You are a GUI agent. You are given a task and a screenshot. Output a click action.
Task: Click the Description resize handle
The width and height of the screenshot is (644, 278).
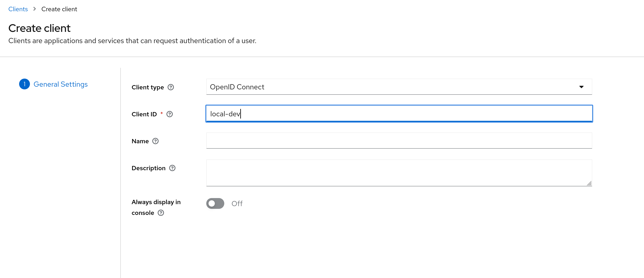589,183
